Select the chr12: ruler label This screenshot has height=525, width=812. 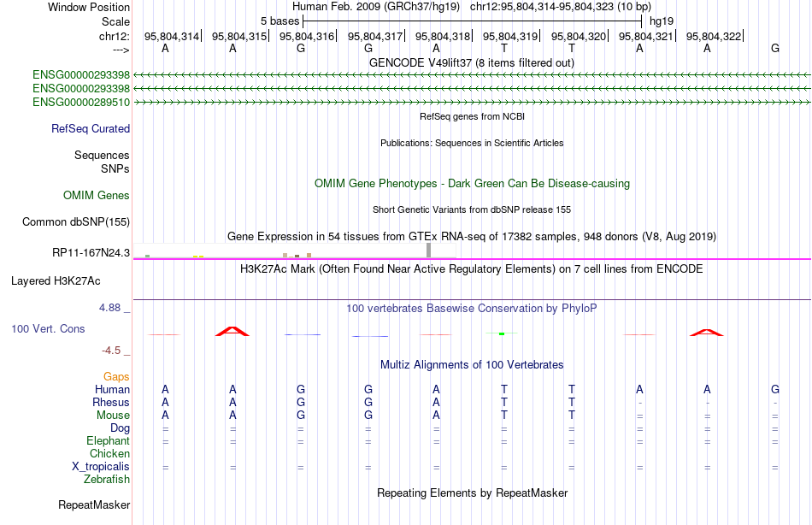115,36
